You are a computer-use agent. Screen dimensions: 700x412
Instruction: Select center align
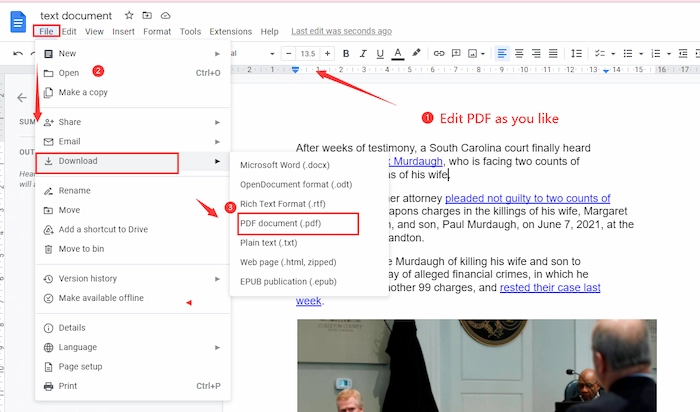[x=519, y=54]
